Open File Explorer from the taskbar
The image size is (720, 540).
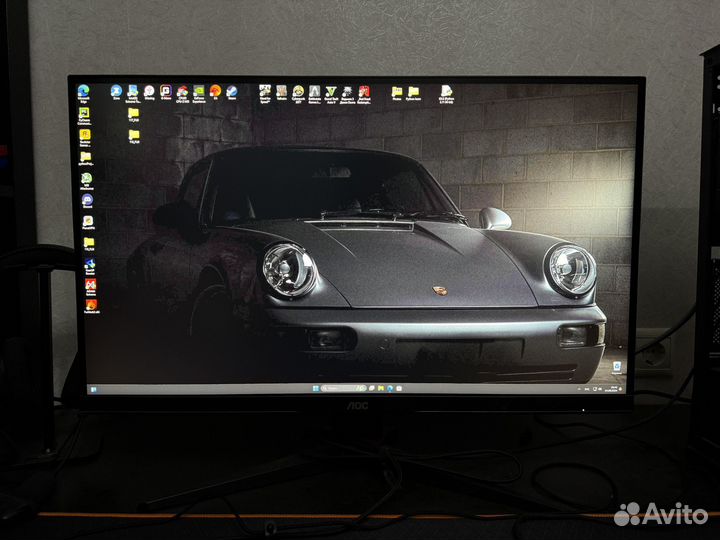(x=381, y=388)
